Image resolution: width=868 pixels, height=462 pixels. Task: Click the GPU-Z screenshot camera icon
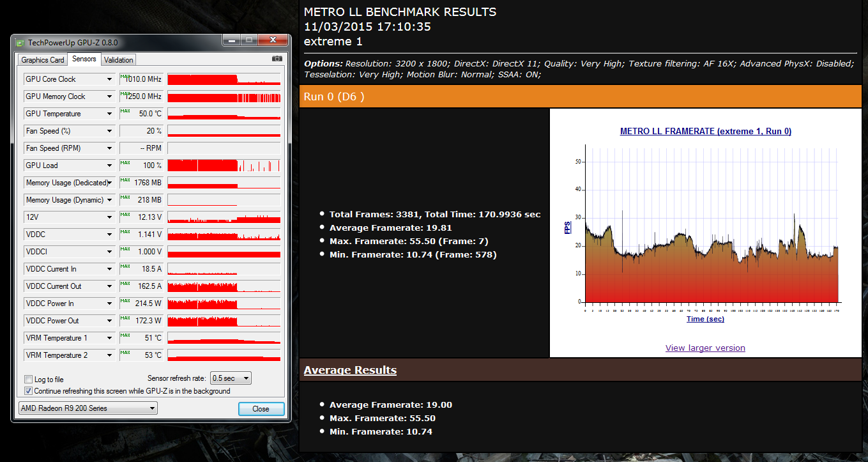coord(277,59)
